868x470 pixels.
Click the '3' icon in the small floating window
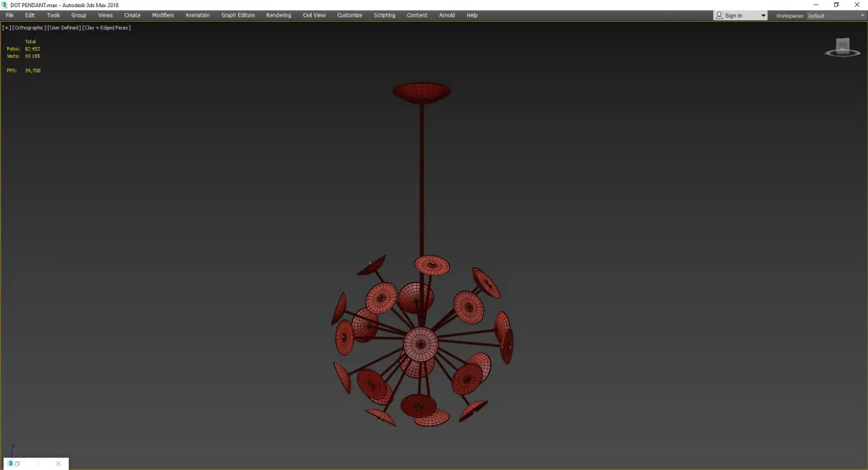click(10, 463)
